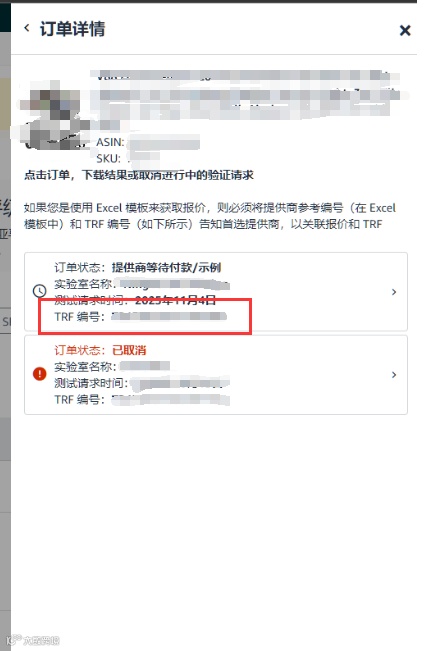Select the blurred ASIN value
The image size is (435, 651).
tap(164, 143)
